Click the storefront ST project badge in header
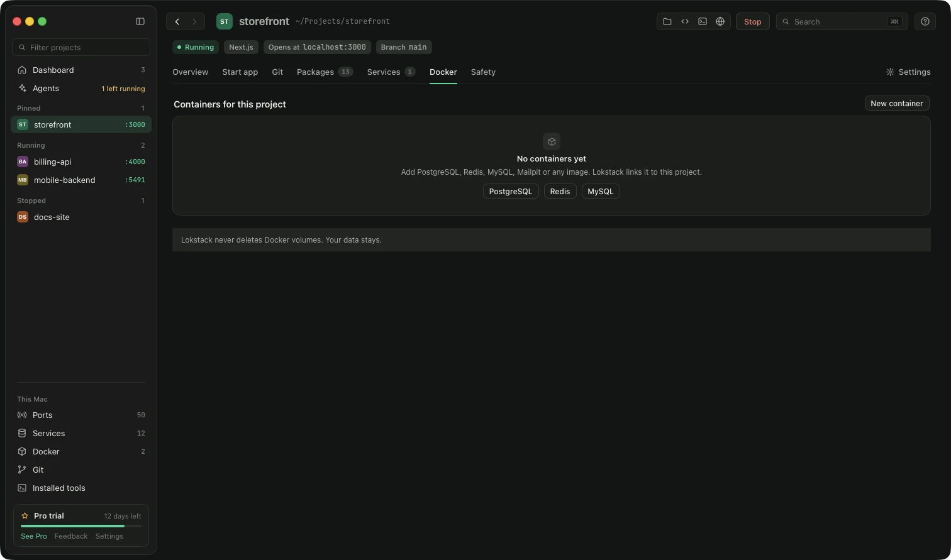Image resolution: width=951 pixels, height=560 pixels. (225, 21)
